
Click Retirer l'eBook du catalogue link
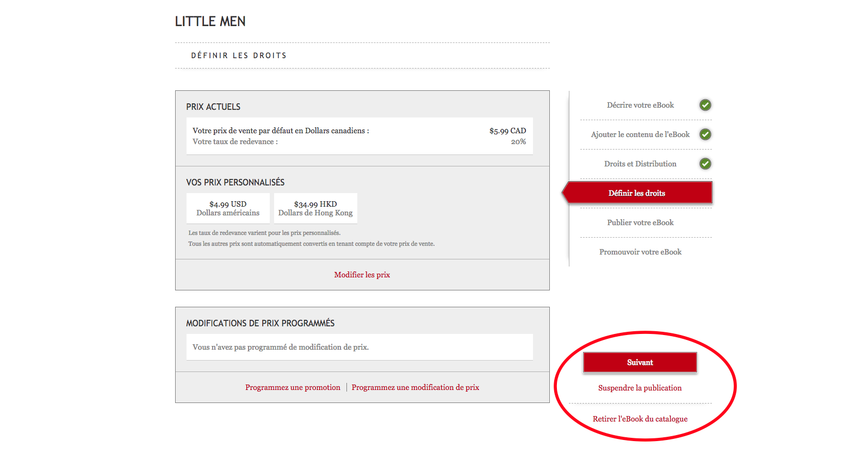640,419
